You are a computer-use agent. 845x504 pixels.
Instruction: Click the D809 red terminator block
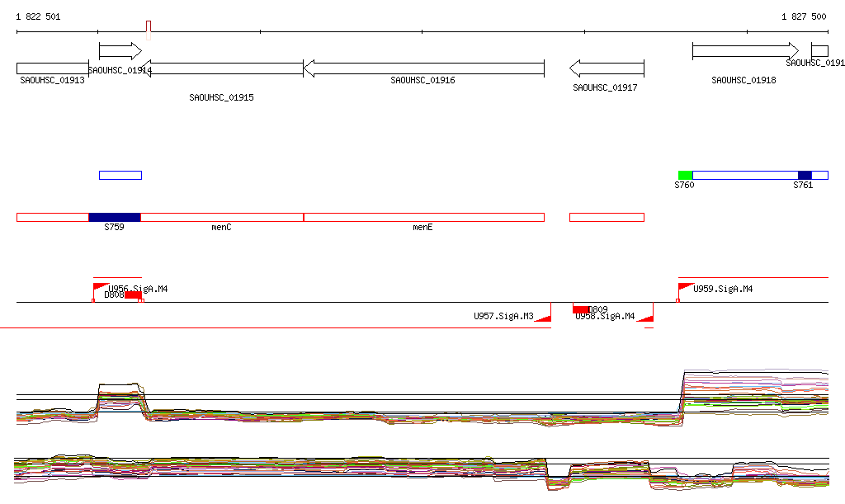pyautogui.click(x=581, y=309)
